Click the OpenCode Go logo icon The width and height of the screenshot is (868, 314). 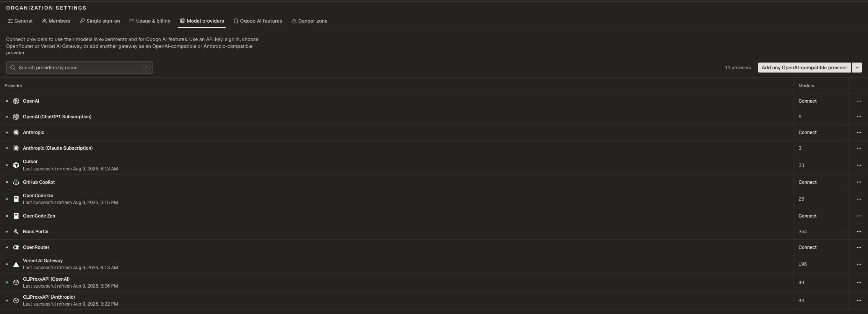pos(16,199)
